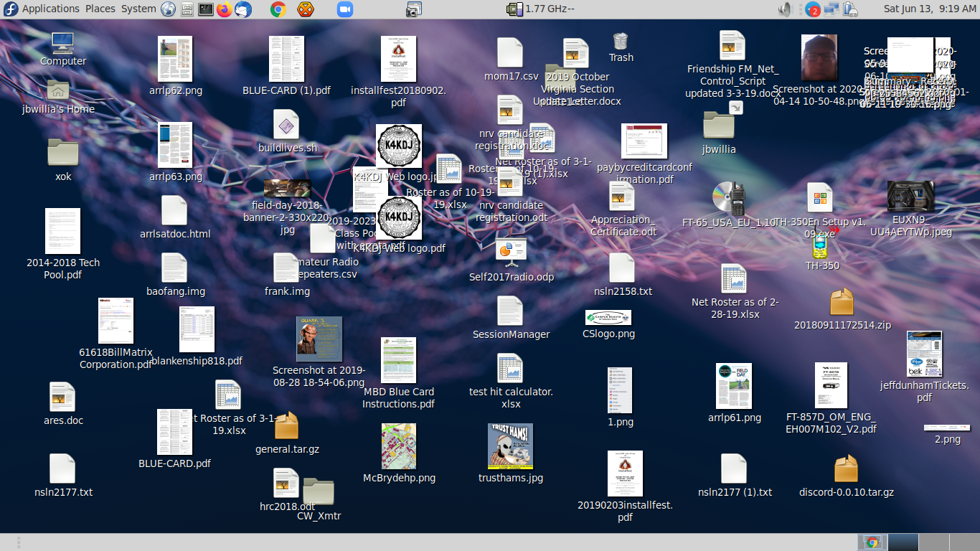Viewport: 980px width, 551px height.
Task: Launch Google Chrome from the top panel
Action: pyautogui.click(x=278, y=9)
